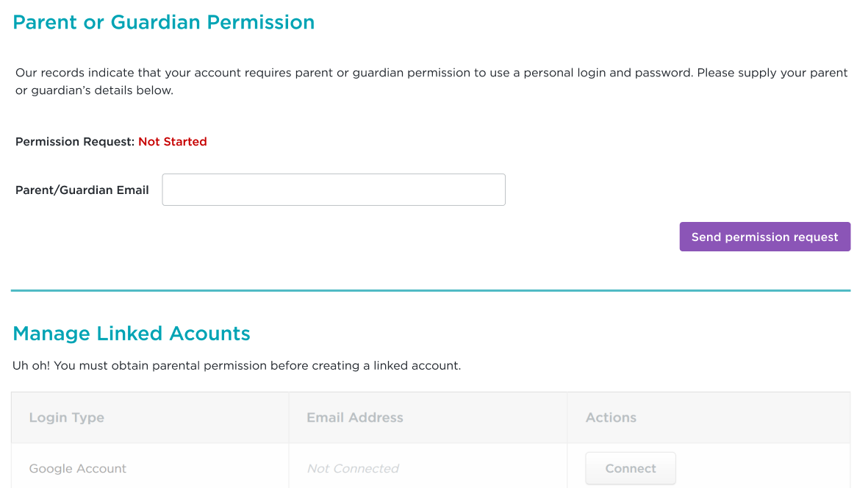868x488 pixels.
Task: Click the Permission Request label
Action: pos(75,142)
